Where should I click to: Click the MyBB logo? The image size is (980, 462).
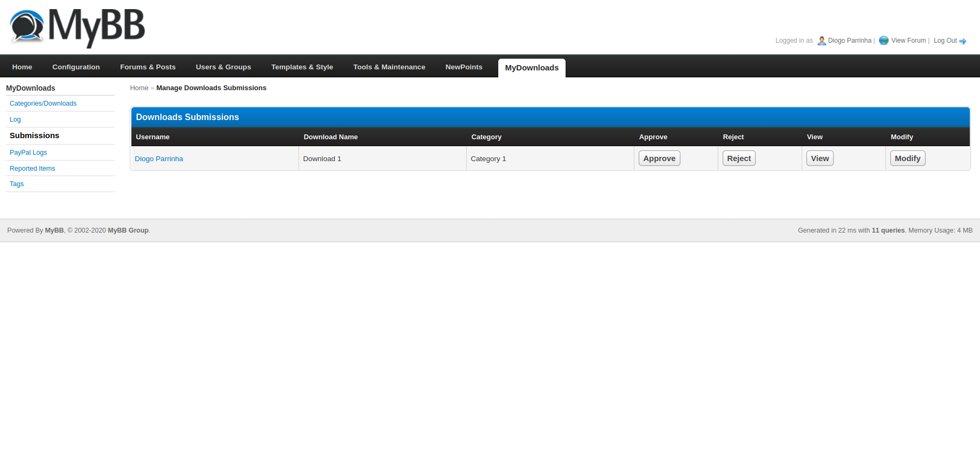tap(77, 27)
